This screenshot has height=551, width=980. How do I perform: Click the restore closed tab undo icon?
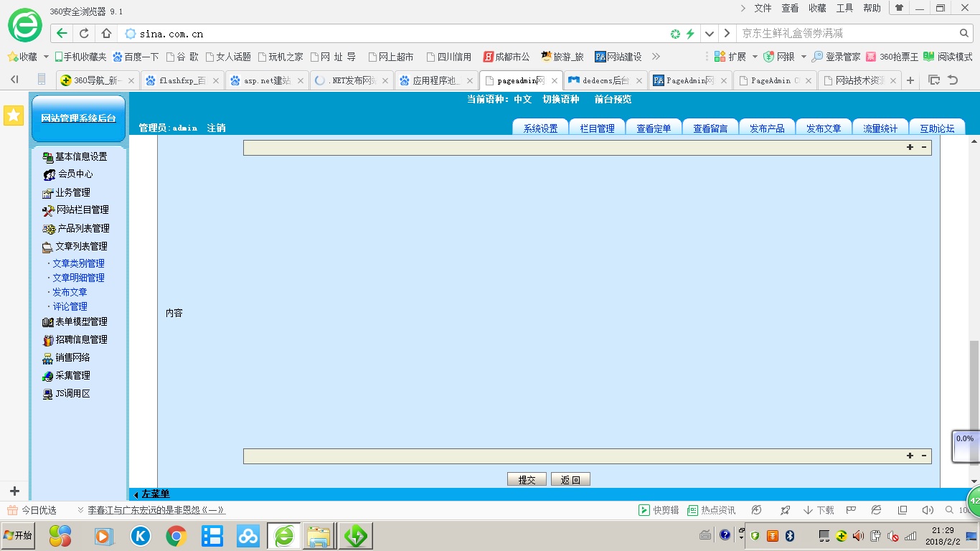coord(953,80)
